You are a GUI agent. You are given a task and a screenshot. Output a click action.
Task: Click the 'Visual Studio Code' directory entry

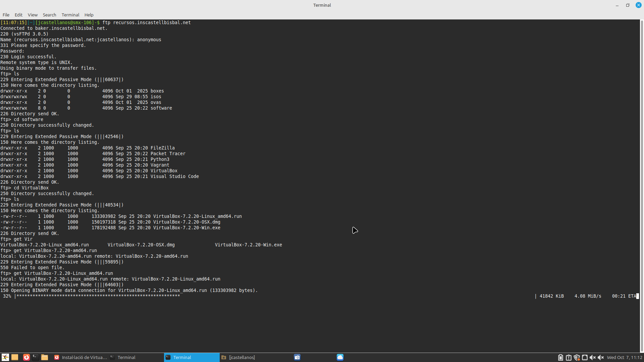click(174, 176)
